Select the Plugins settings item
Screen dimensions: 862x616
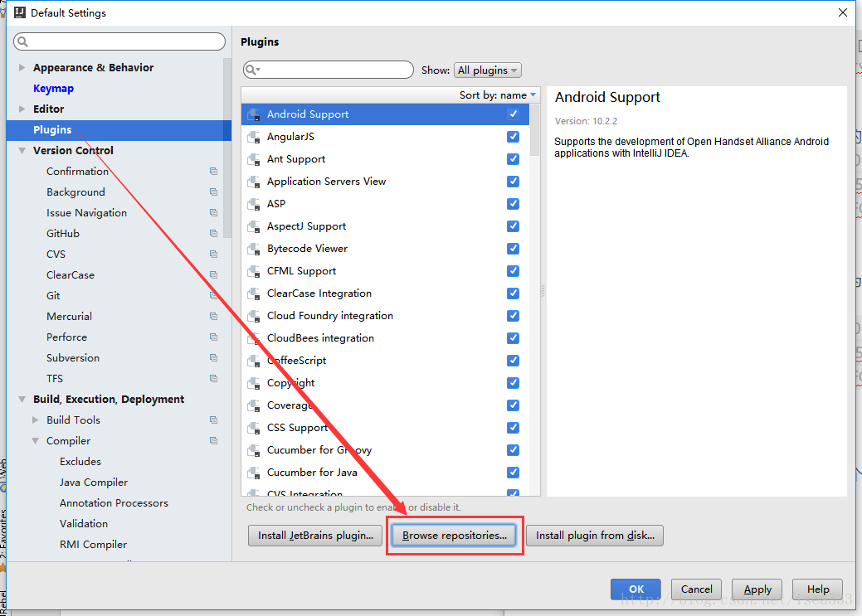point(119,129)
